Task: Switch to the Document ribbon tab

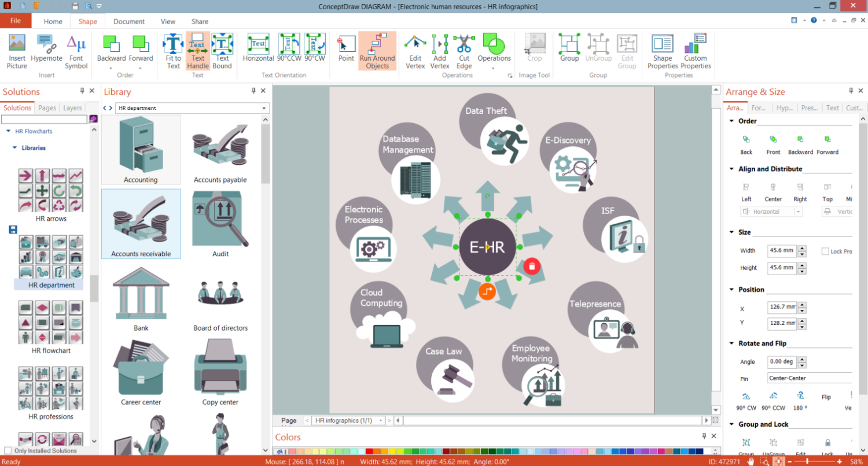Action: pyautogui.click(x=129, y=21)
